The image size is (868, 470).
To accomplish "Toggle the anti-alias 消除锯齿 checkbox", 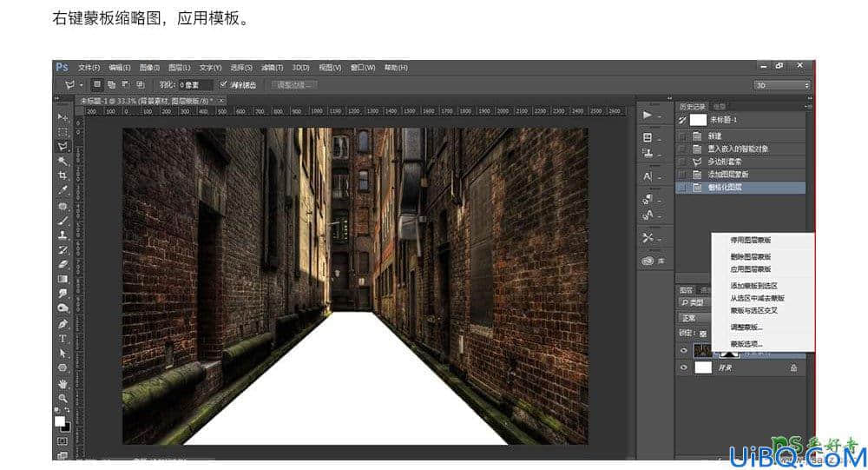I will (x=224, y=85).
